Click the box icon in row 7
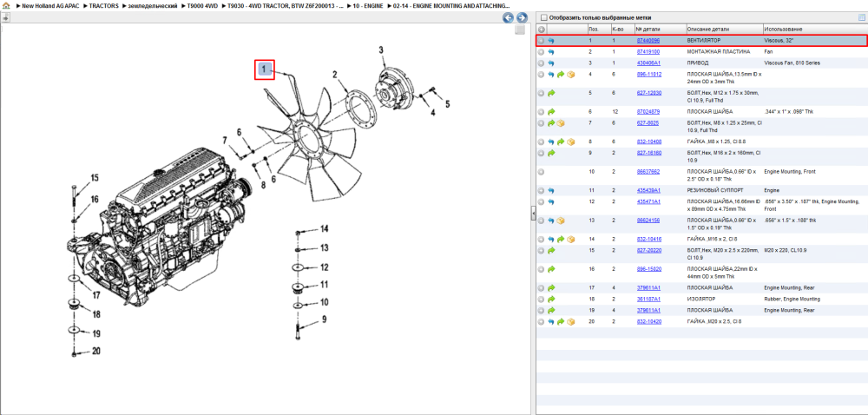 coord(560,123)
